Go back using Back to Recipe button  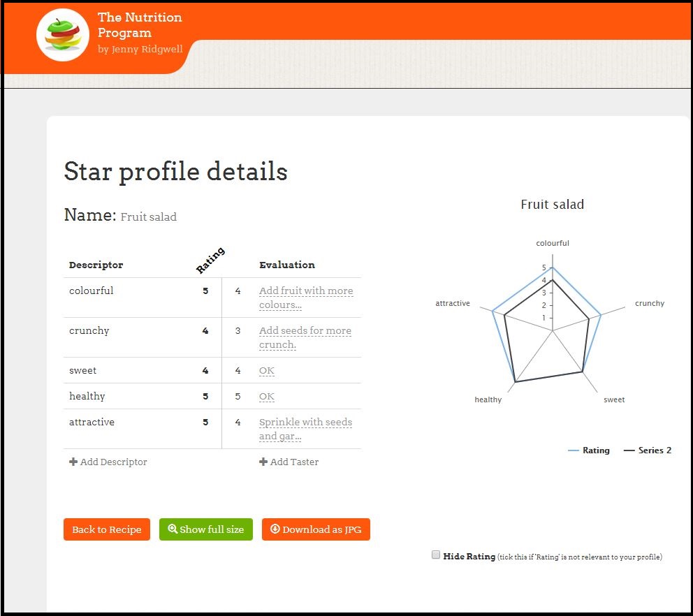pyautogui.click(x=107, y=529)
